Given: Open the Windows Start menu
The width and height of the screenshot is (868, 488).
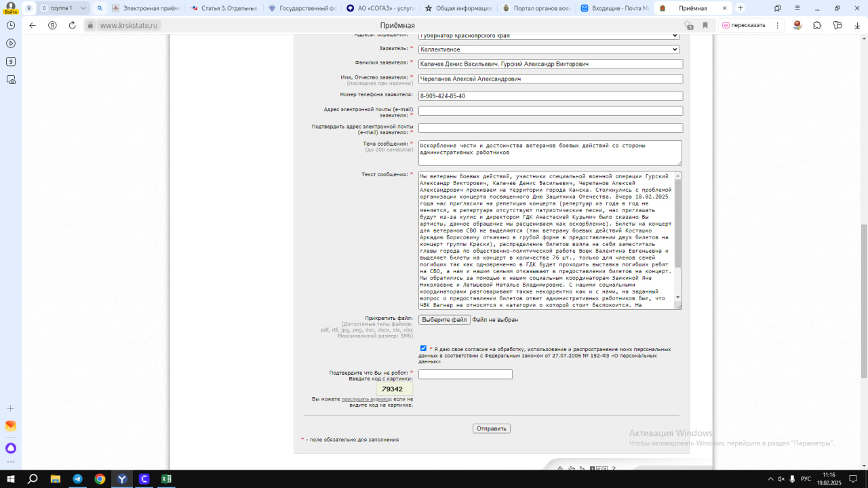Looking at the screenshot, I should pos(11,479).
